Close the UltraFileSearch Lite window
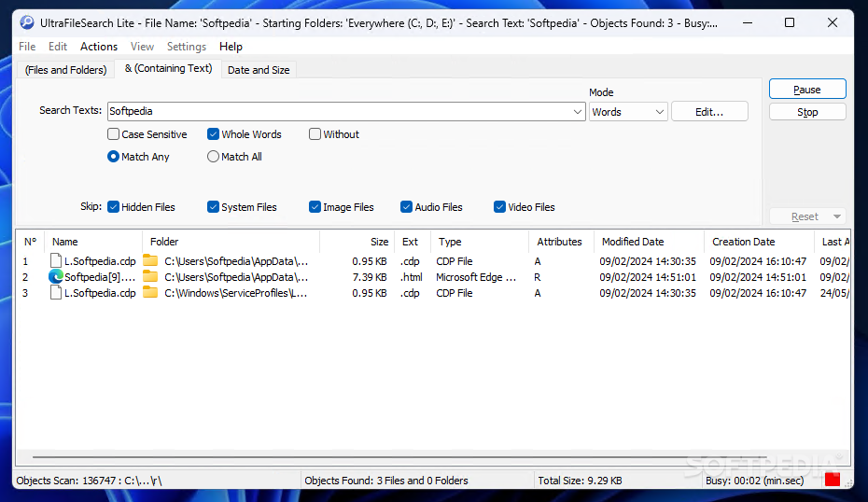The height and width of the screenshot is (502, 868). click(832, 22)
